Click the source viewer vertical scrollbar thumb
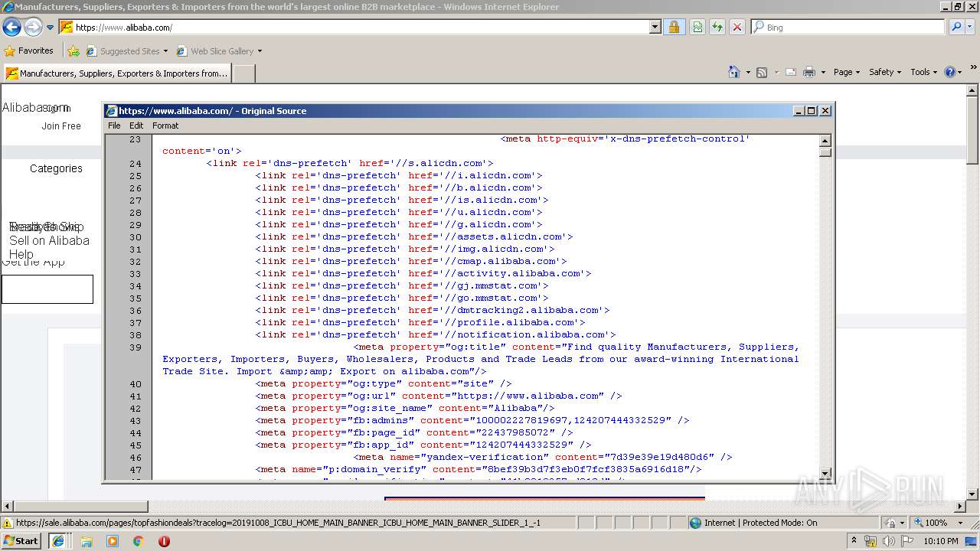This screenshot has width=980, height=551. (x=825, y=152)
